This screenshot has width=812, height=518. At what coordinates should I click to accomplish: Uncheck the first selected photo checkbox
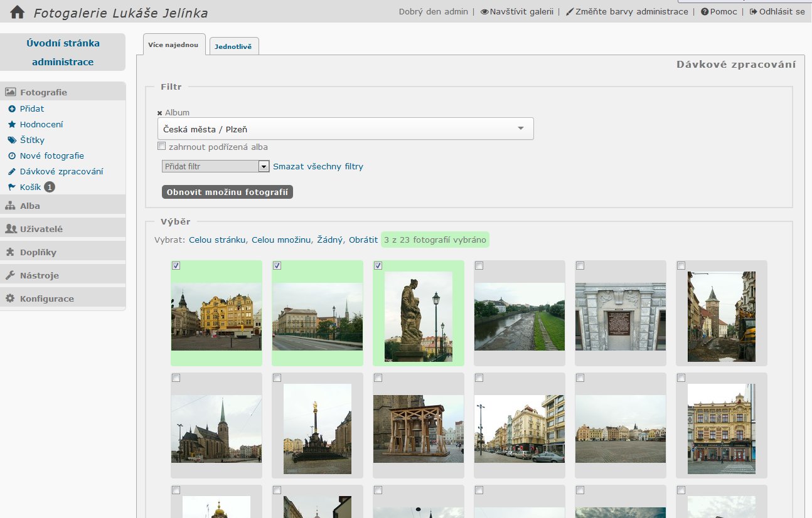(x=176, y=266)
